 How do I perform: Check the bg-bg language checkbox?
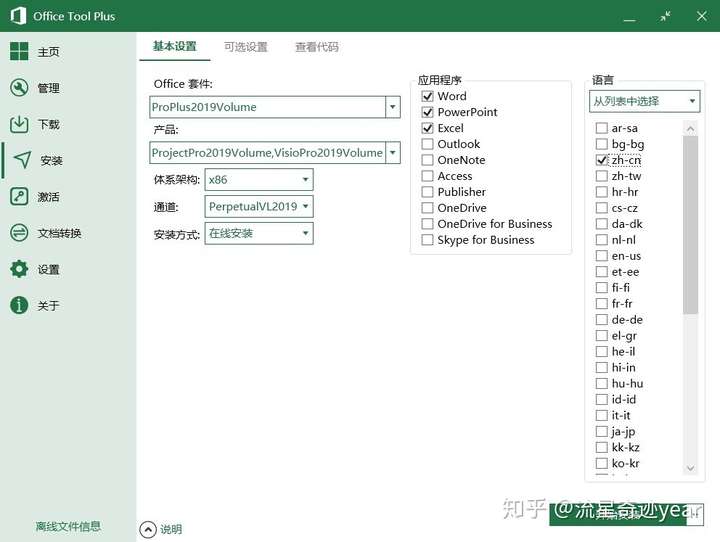click(602, 144)
